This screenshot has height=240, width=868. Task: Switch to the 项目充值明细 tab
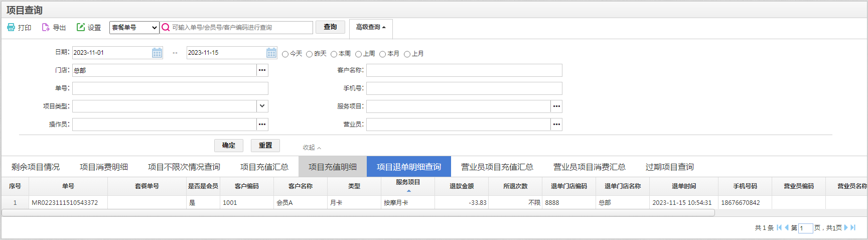pyautogui.click(x=333, y=167)
